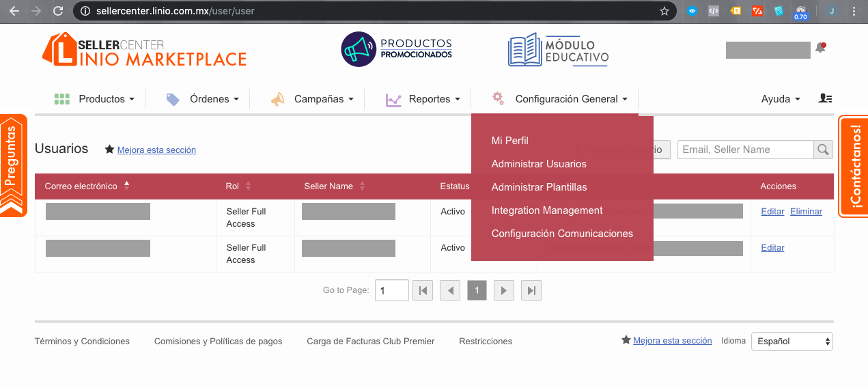The height and width of the screenshot is (390, 868).
Task: Click the Chrome profile avatar J
Action: click(832, 11)
